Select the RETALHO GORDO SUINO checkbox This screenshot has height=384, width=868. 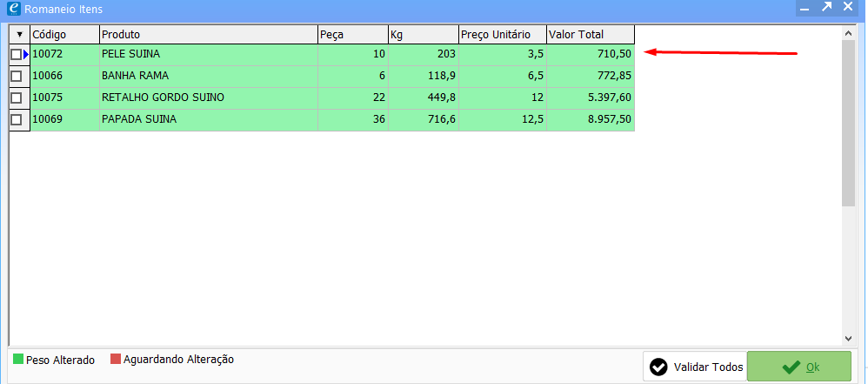point(16,98)
